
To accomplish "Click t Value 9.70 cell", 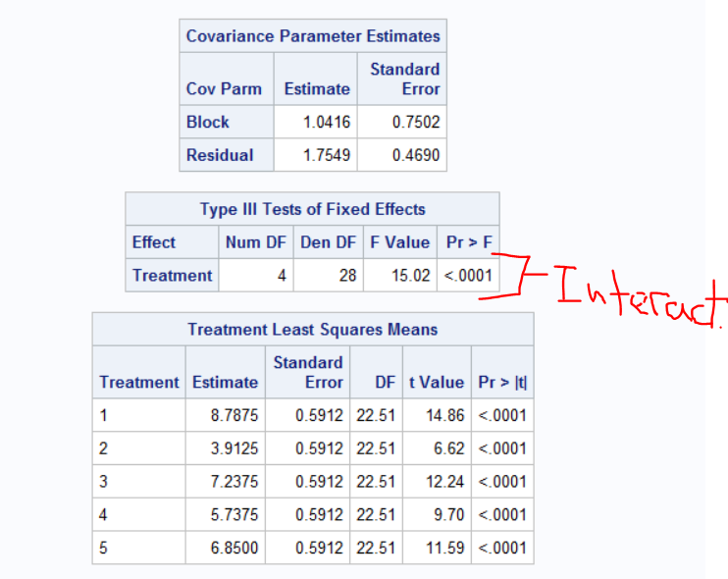I will point(449,514).
